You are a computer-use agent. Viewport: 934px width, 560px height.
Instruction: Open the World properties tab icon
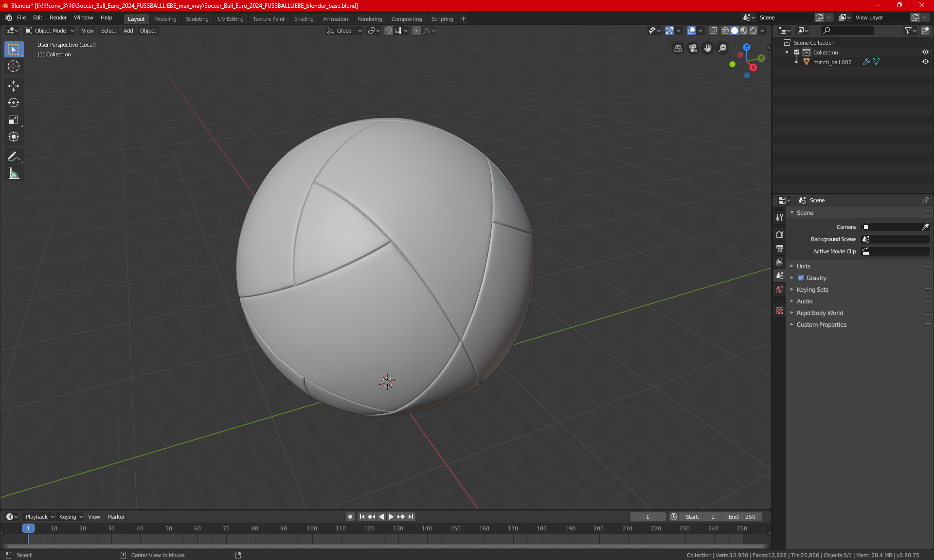coord(780,289)
